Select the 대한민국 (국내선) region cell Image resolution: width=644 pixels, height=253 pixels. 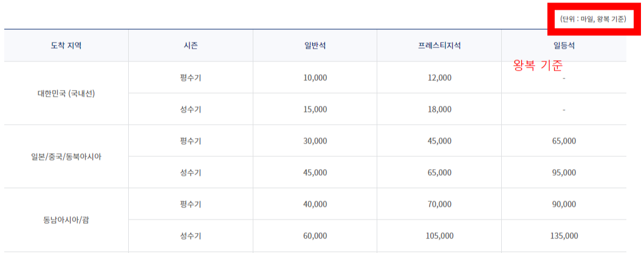(x=66, y=94)
